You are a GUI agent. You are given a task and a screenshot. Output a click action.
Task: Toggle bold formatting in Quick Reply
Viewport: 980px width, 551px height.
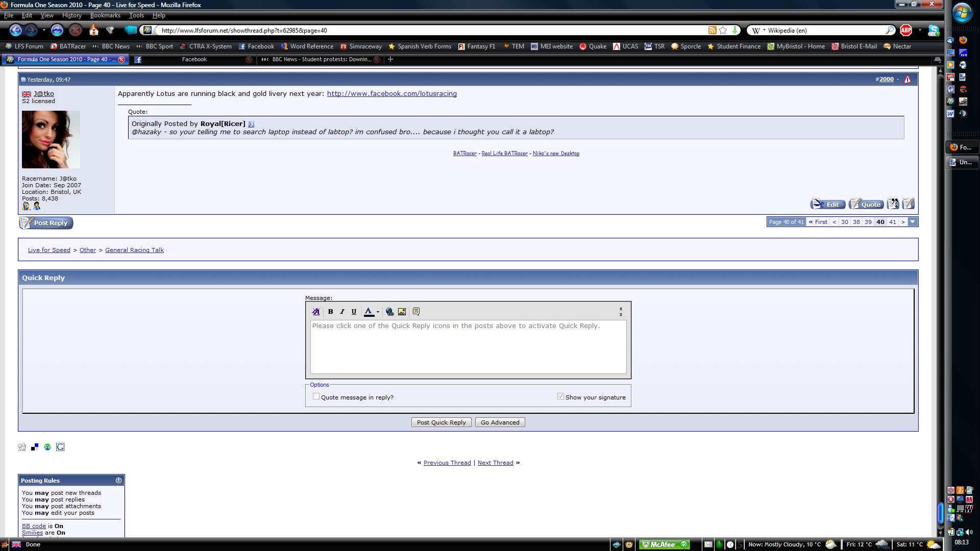pyautogui.click(x=330, y=312)
